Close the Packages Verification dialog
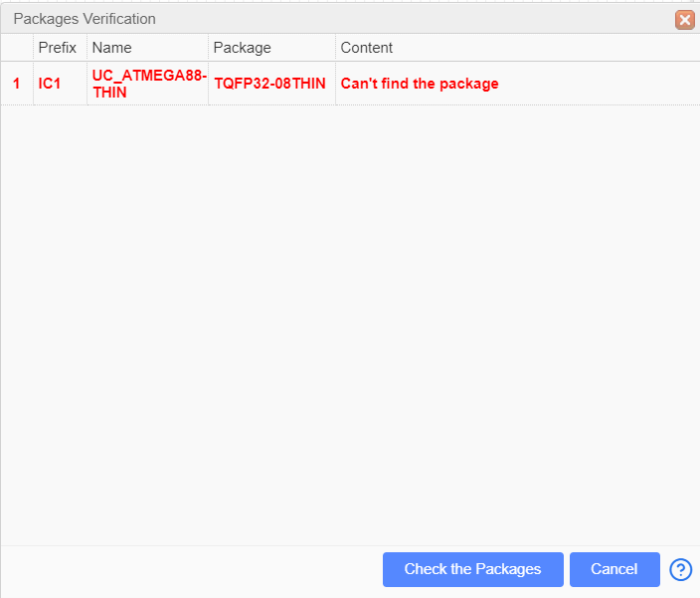 684,19
